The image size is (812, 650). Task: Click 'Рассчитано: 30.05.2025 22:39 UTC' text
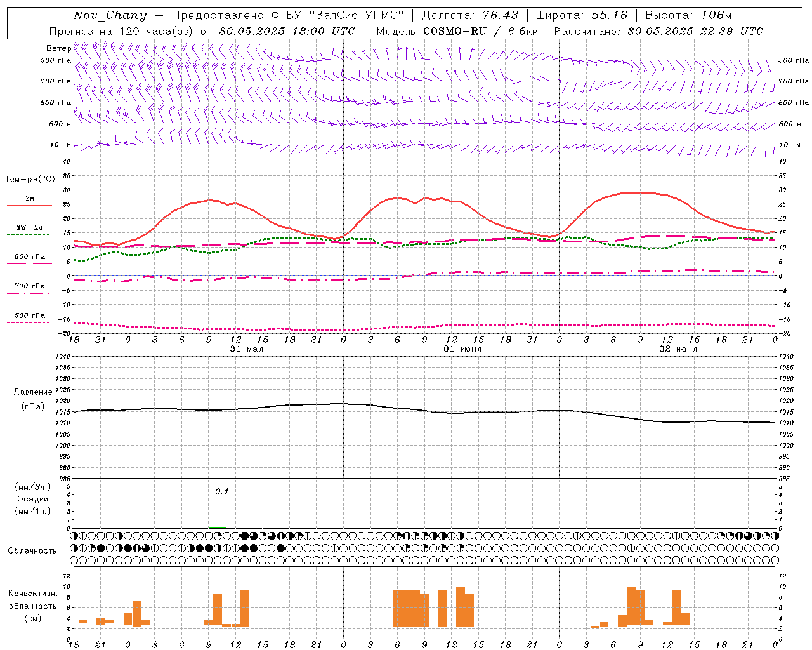[658, 31]
